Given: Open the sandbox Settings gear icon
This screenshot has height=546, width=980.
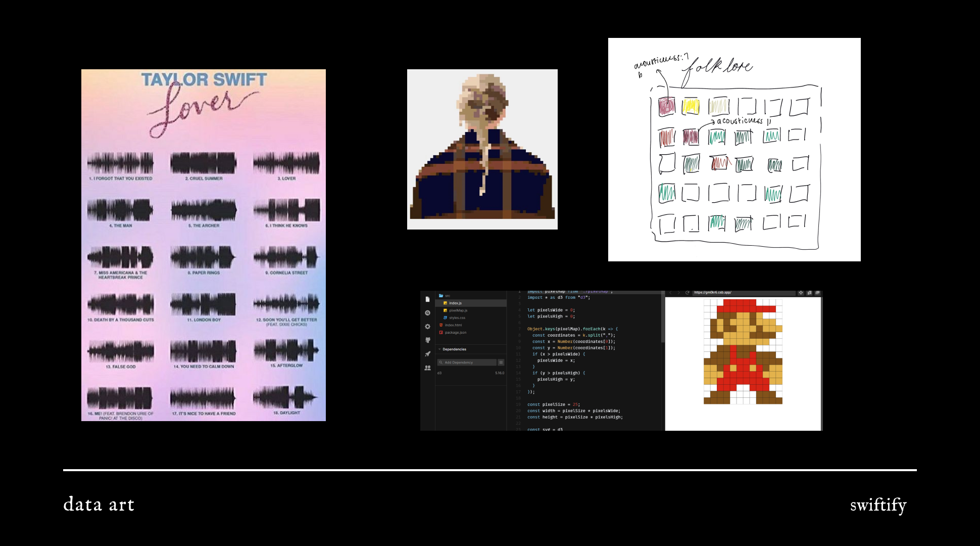Looking at the screenshot, I should click(427, 326).
